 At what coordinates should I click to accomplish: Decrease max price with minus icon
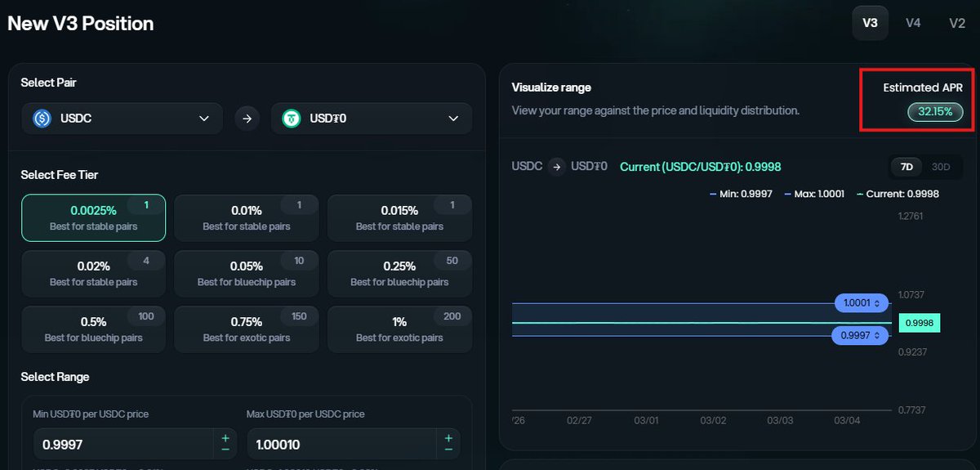pos(448,450)
